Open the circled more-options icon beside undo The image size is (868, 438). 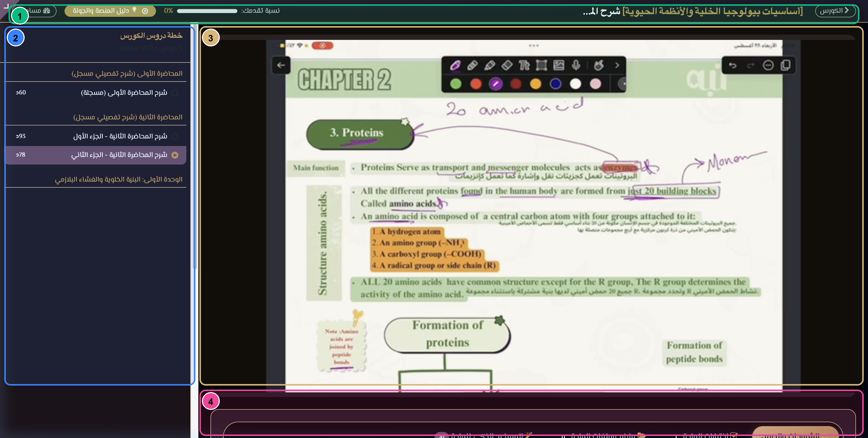click(768, 65)
